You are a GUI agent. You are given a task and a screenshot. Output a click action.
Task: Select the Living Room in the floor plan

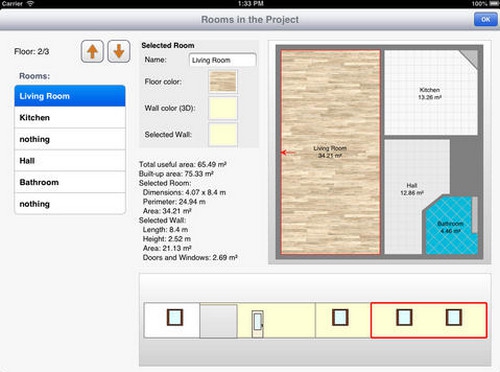(330, 152)
